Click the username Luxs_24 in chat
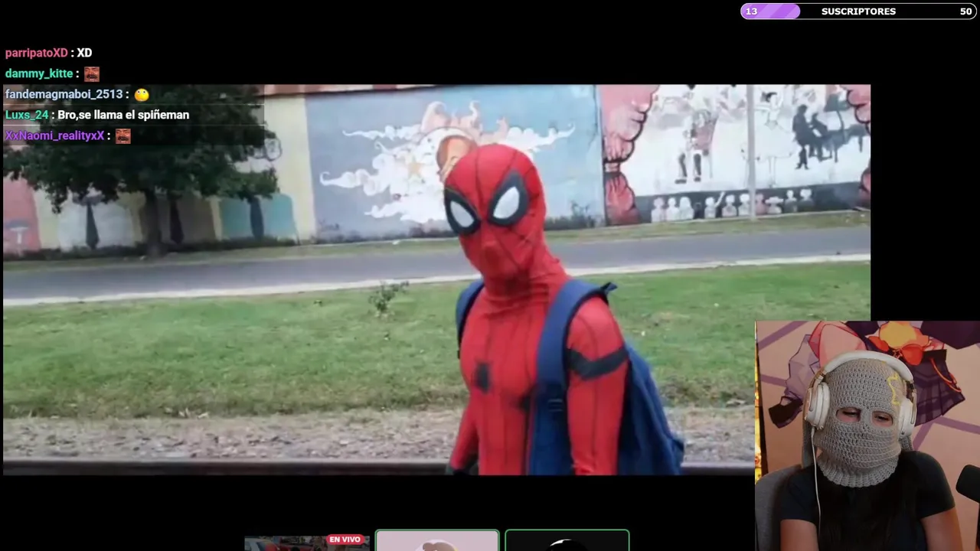The width and height of the screenshot is (980, 551). point(27,115)
